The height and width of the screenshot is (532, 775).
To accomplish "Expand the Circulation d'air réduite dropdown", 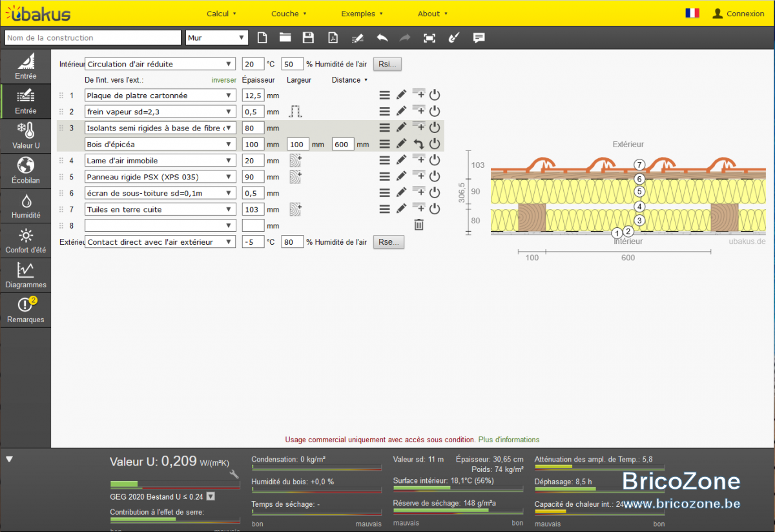I will tap(160, 64).
